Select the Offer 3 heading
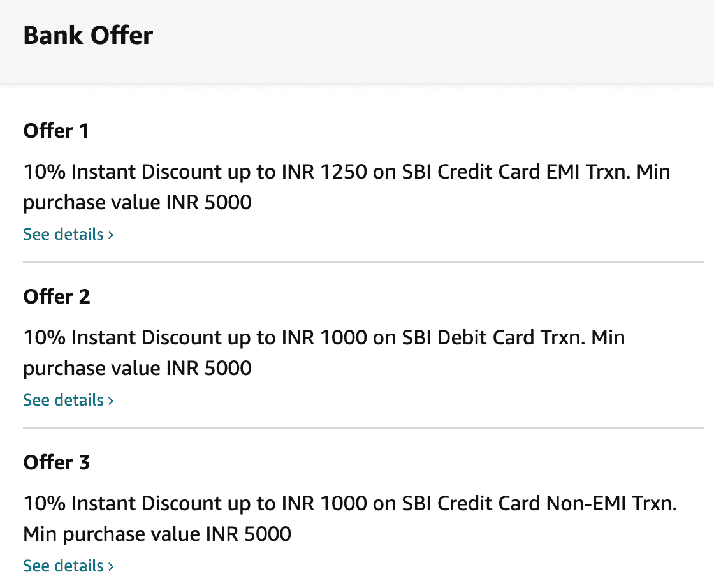 click(x=57, y=462)
